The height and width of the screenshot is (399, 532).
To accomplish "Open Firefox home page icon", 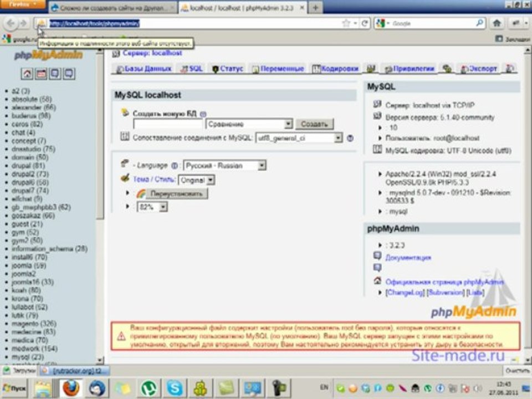I will point(497,23).
